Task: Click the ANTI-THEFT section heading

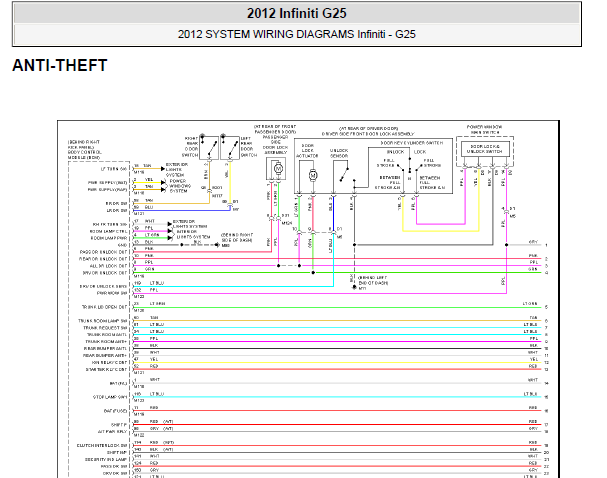Action: tap(60, 65)
